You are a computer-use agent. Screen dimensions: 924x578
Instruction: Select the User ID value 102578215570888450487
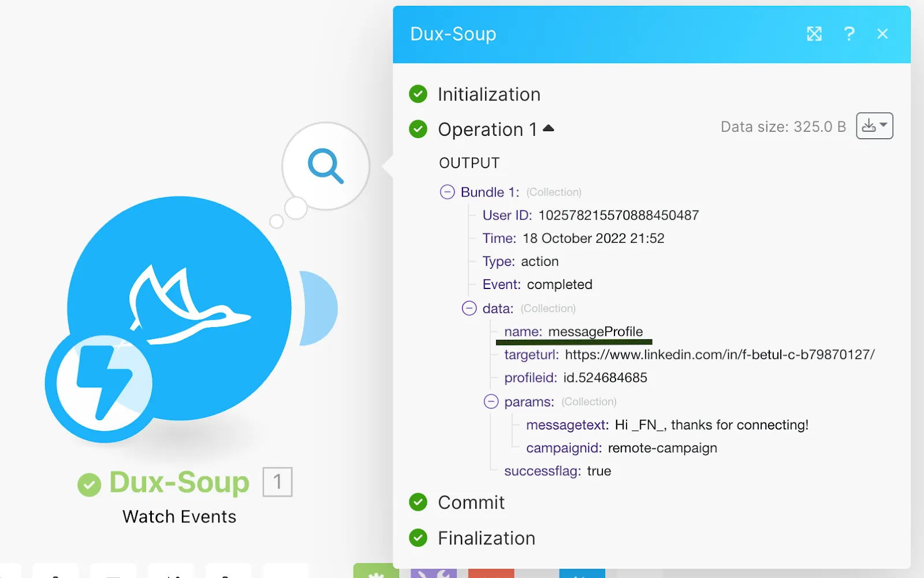[619, 216]
